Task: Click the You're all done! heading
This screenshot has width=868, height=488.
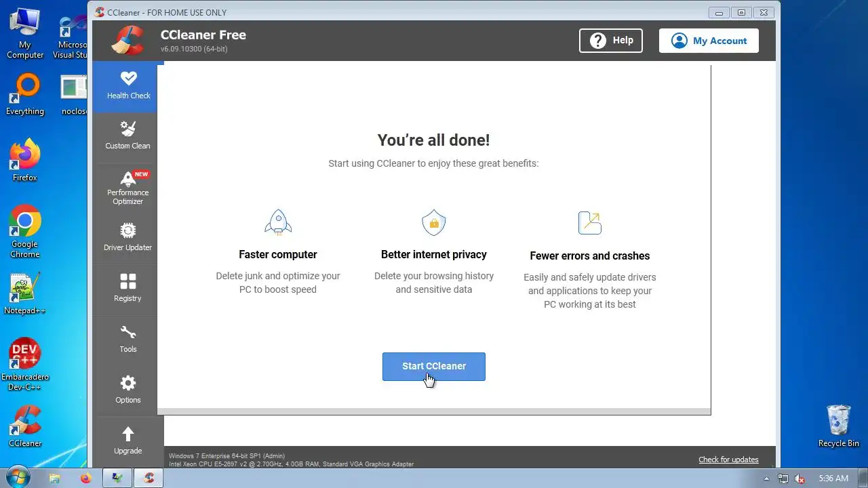Action: coord(433,140)
